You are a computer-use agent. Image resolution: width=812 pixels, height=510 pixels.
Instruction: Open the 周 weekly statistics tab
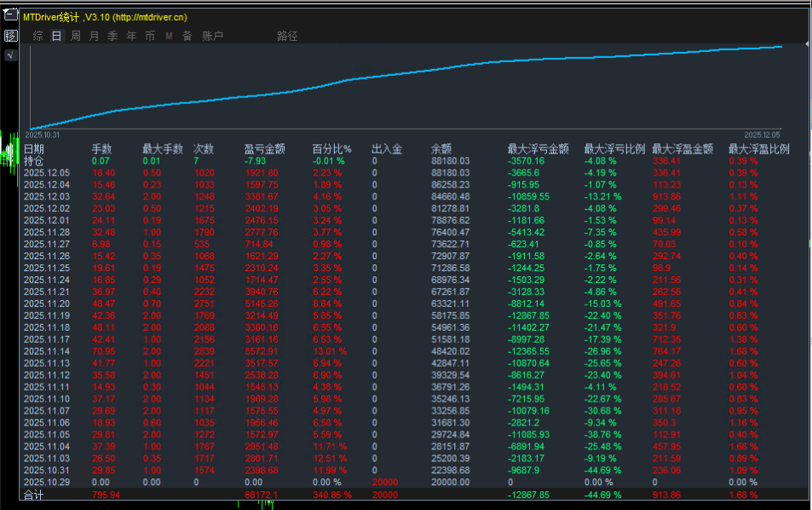tap(75, 36)
